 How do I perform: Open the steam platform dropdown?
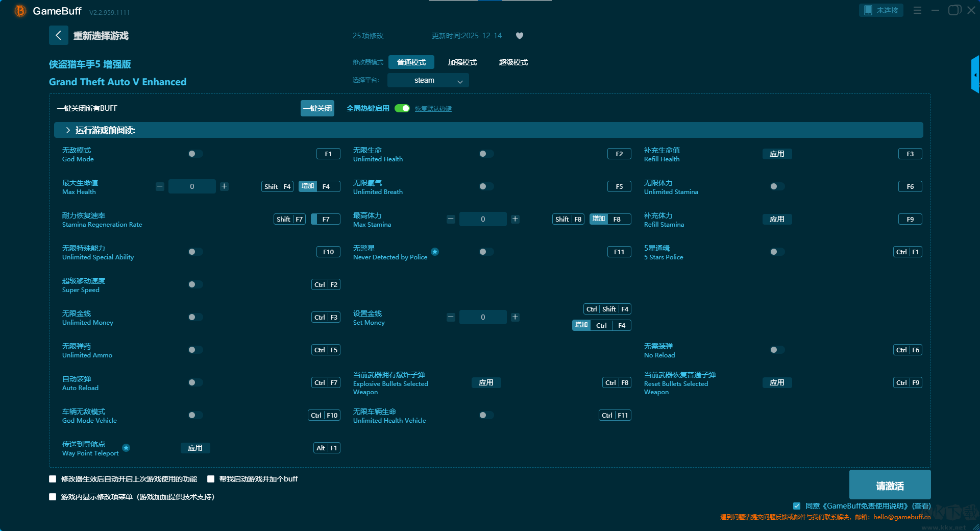(x=428, y=80)
